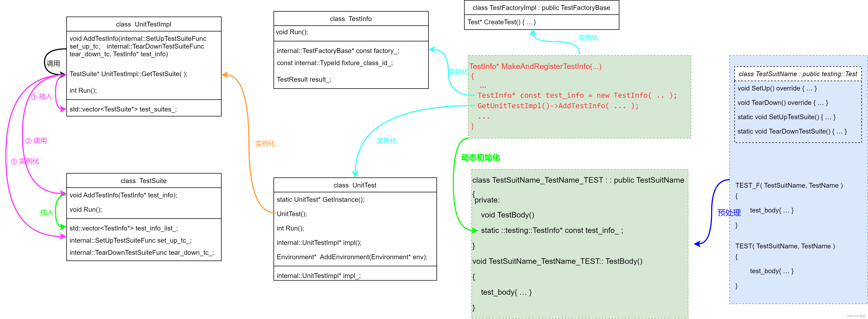Click 'test_body{ … }' in green box
The width and height of the screenshot is (868, 319).
coord(506,293)
